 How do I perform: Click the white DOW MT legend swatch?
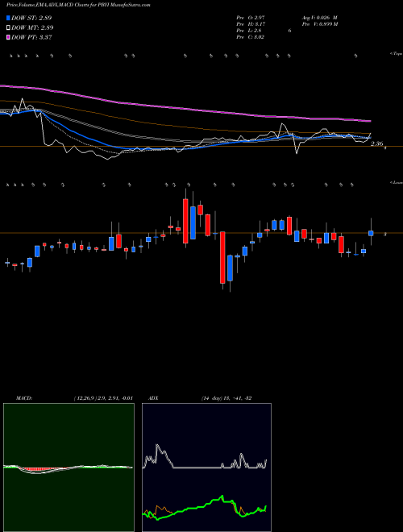pos(9,27)
